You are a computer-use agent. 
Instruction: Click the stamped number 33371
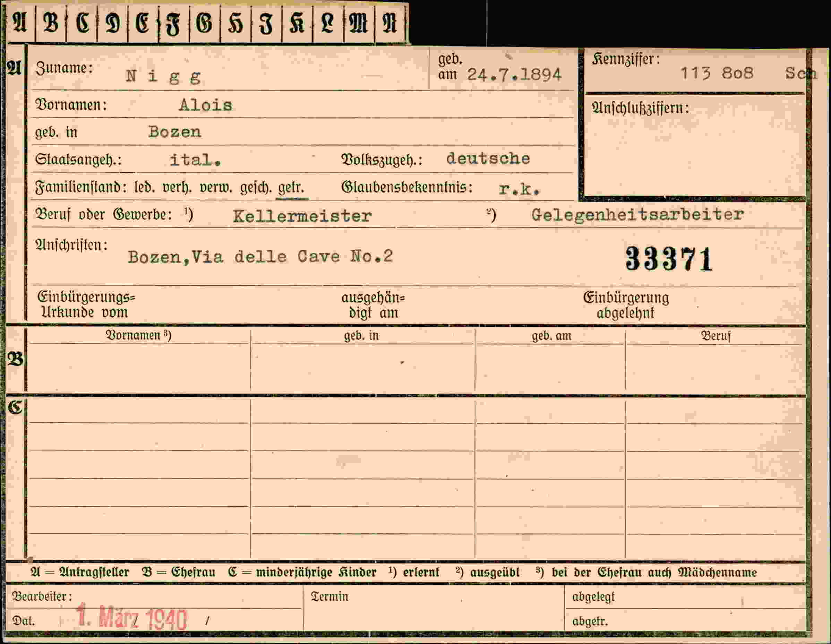[669, 259]
